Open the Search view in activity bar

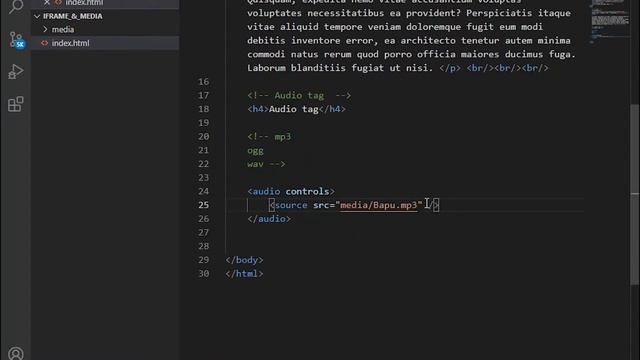click(x=16, y=6)
